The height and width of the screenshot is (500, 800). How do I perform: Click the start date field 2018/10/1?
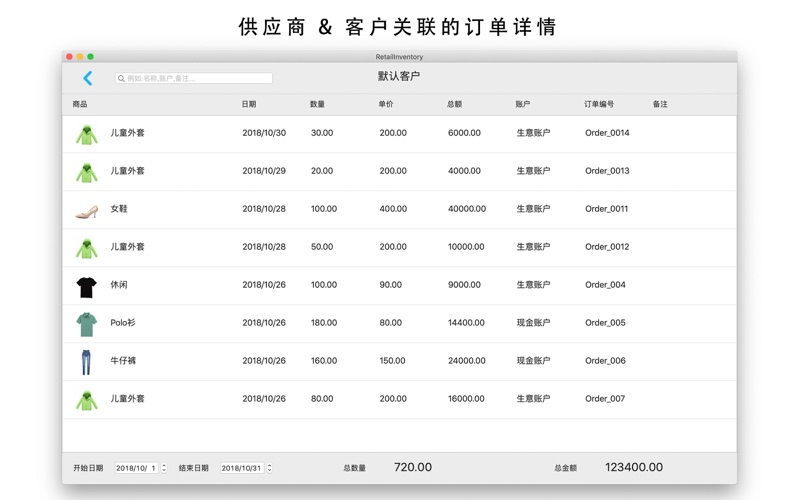coord(136,468)
